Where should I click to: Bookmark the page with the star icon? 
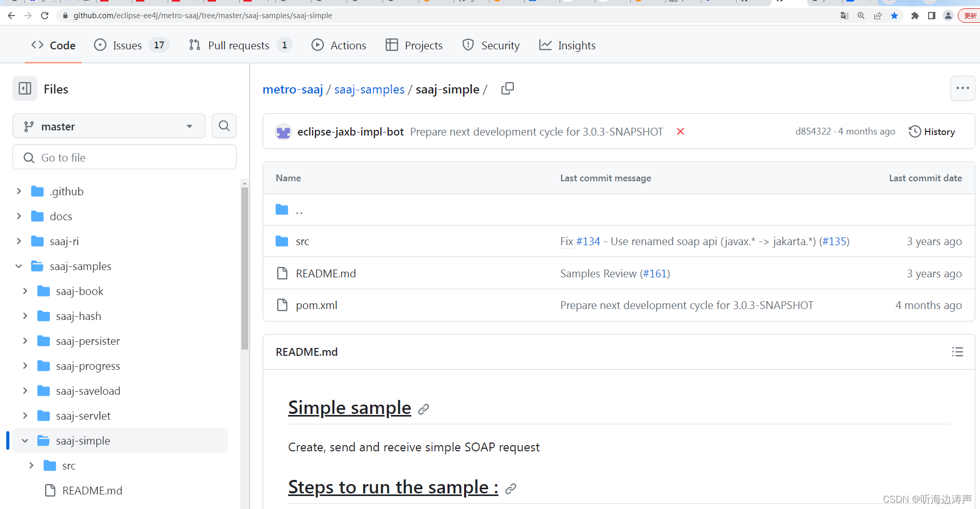coord(894,16)
